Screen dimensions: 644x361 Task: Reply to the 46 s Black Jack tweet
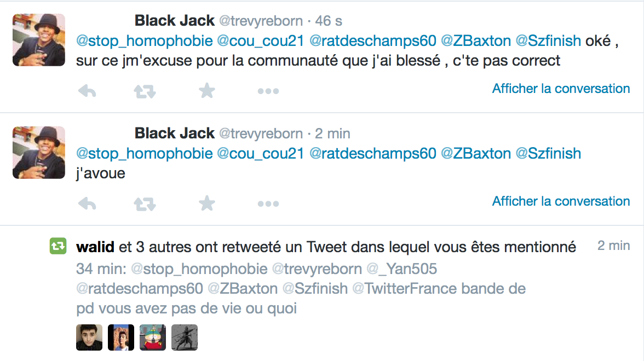87,91
